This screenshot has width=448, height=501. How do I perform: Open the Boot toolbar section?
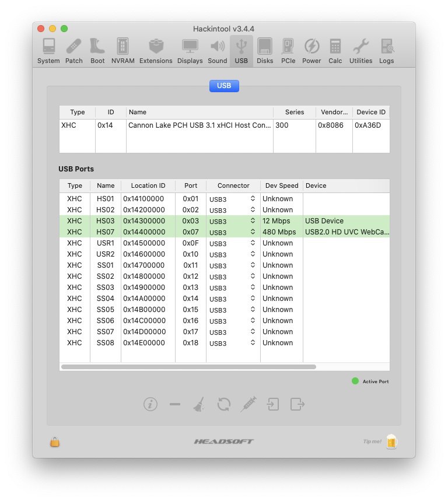[97, 51]
